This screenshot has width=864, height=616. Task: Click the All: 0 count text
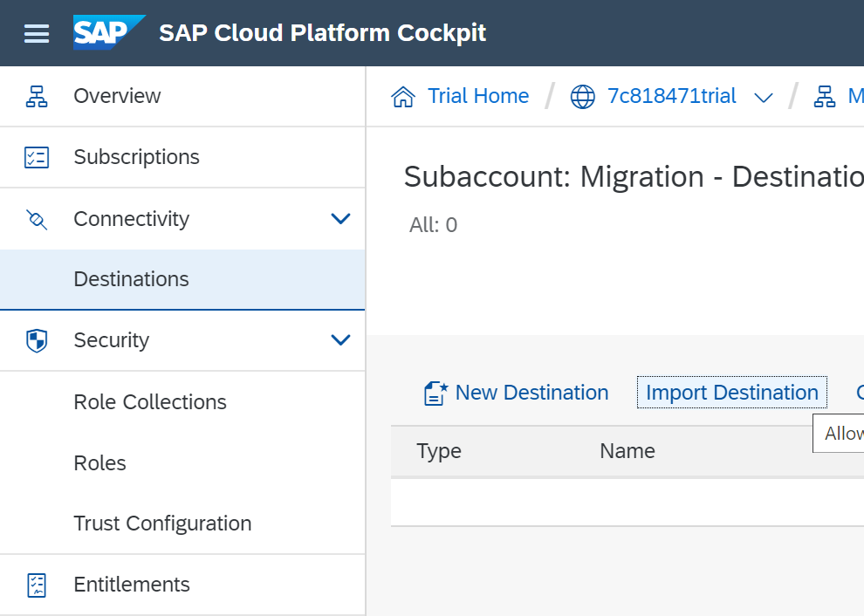coord(433,225)
